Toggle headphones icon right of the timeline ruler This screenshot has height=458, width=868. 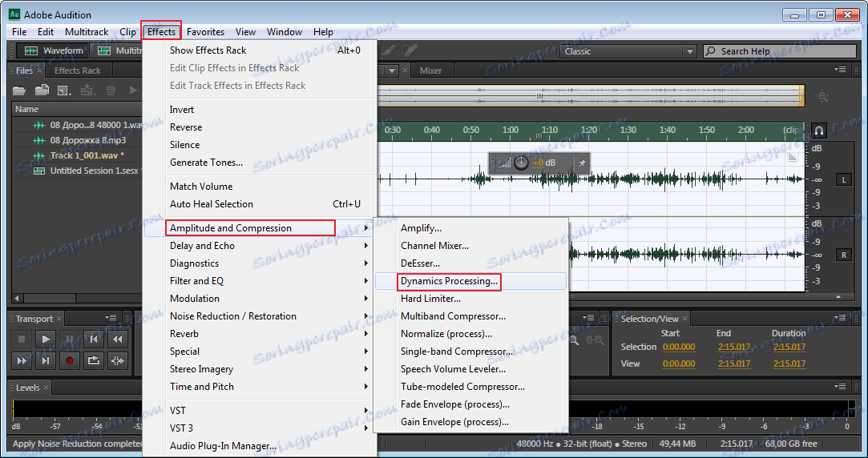(819, 131)
